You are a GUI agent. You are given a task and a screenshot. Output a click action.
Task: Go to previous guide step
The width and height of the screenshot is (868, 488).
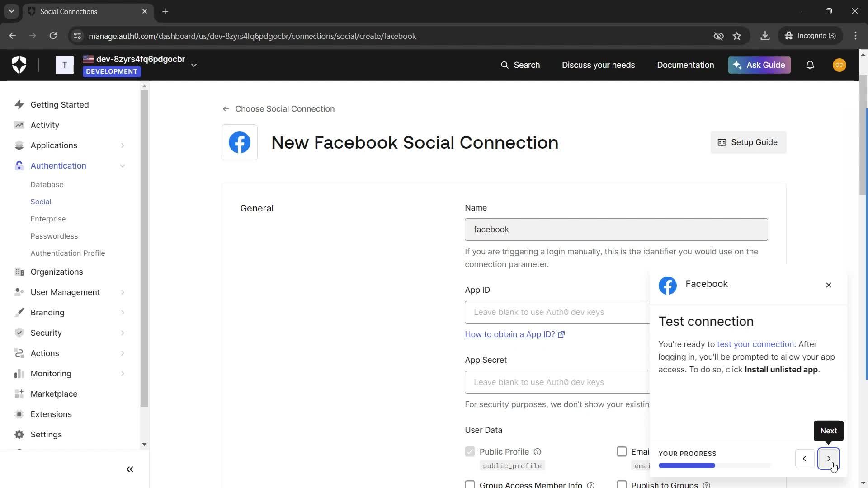804,459
